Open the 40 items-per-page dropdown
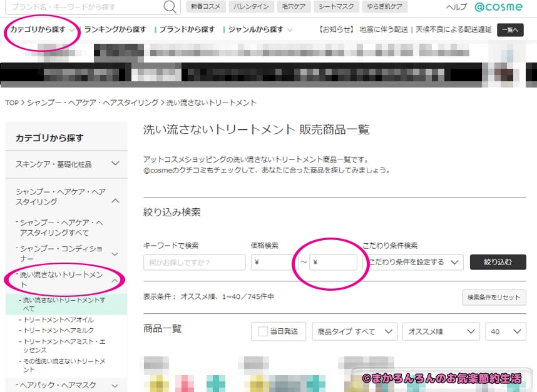 pos(506,331)
